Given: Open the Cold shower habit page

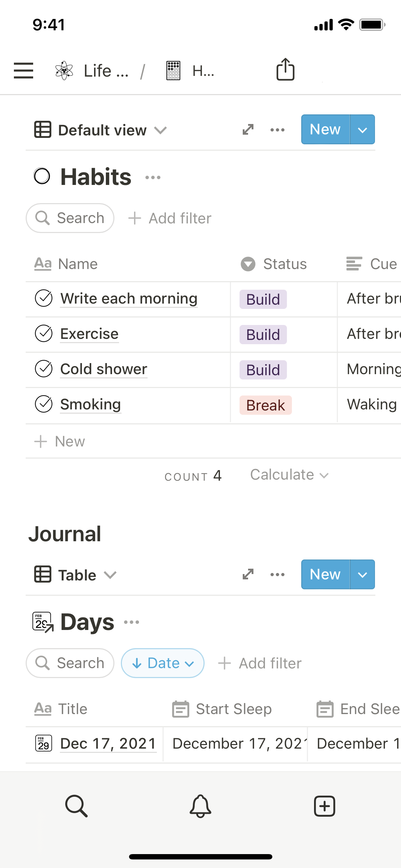Looking at the screenshot, I should pyautogui.click(x=104, y=369).
